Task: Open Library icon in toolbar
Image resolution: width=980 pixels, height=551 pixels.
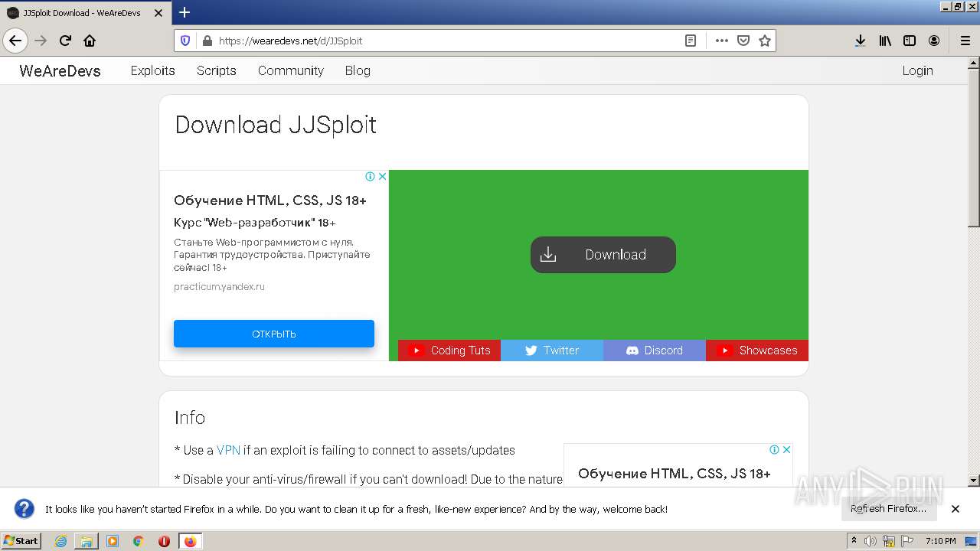Action: (x=885, y=41)
